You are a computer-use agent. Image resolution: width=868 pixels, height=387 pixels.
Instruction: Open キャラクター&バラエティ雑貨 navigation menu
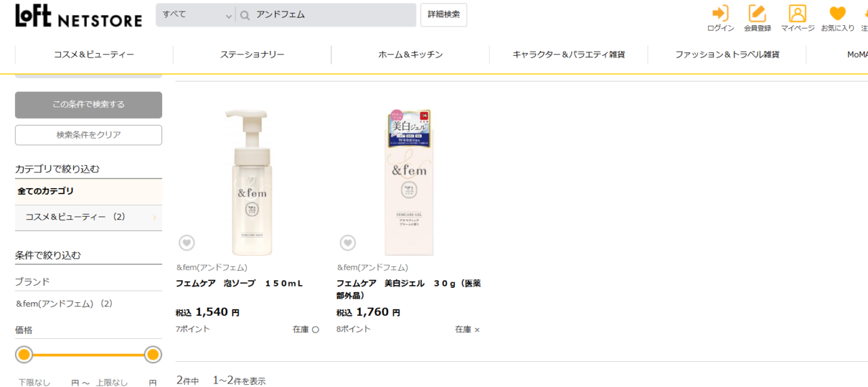pos(568,54)
